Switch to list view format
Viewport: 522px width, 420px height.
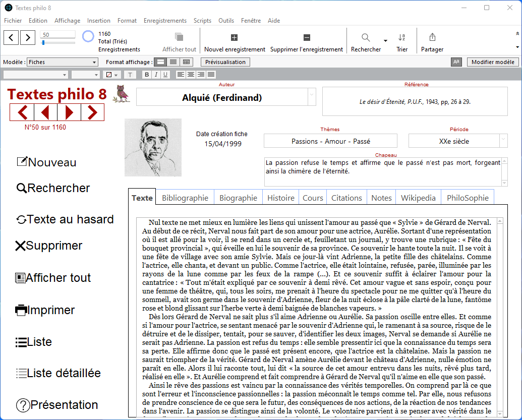[x=173, y=62]
